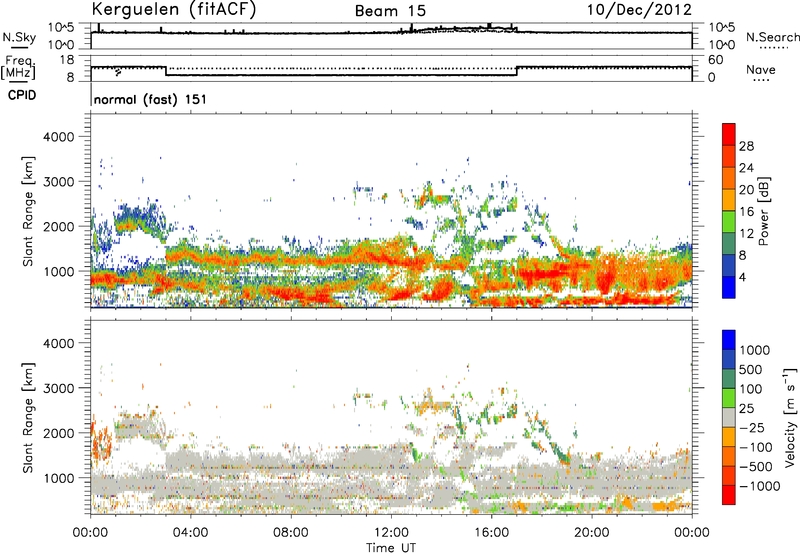Screen dimensions: 800x554
Task: Pick the bottom blue segment of Power colorbar
Action: click(729, 287)
